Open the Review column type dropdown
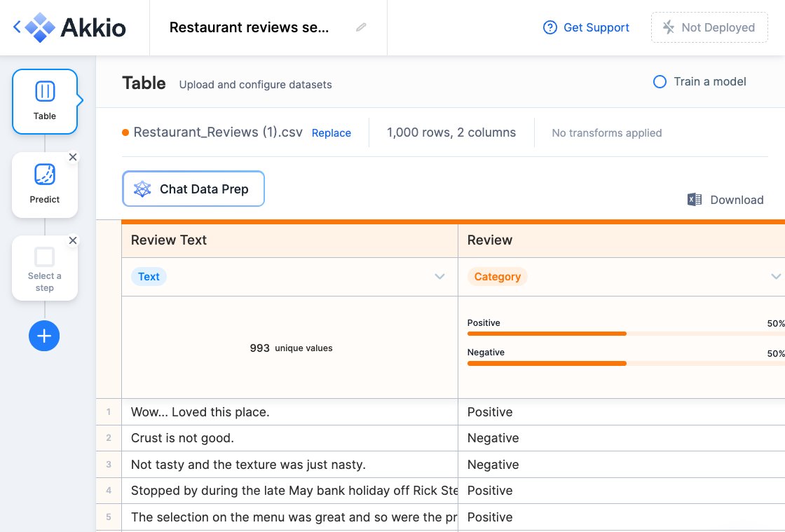The height and width of the screenshot is (532, 785). tap(774, 276)
